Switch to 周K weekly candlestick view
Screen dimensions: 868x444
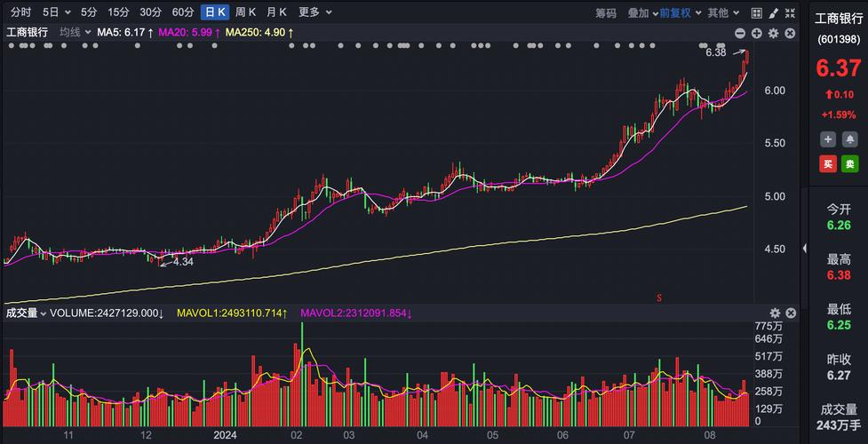(x=244, y=12)
